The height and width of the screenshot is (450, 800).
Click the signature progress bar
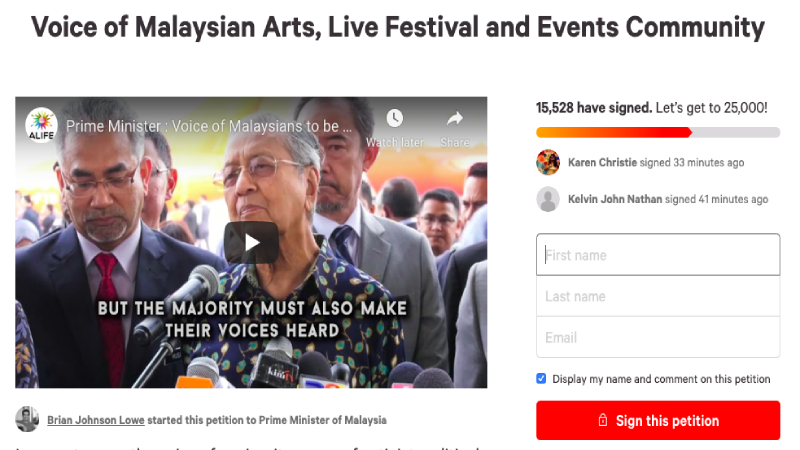pyautogui.click(x=658, y=132)
